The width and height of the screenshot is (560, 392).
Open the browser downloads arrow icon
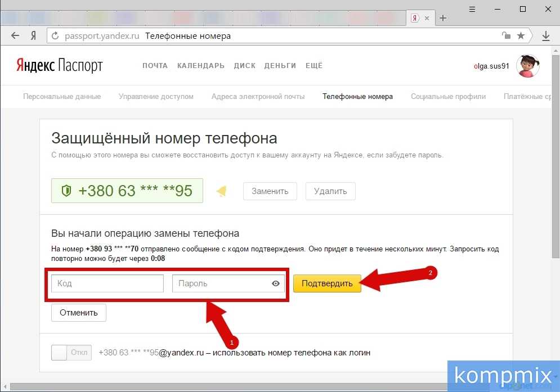[x=545, y=35]
